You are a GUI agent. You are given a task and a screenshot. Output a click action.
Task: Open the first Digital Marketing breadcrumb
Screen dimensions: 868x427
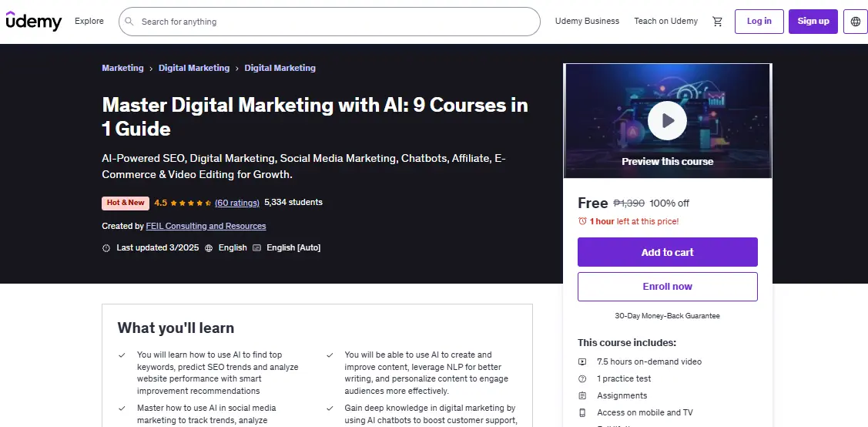[194, 68]
